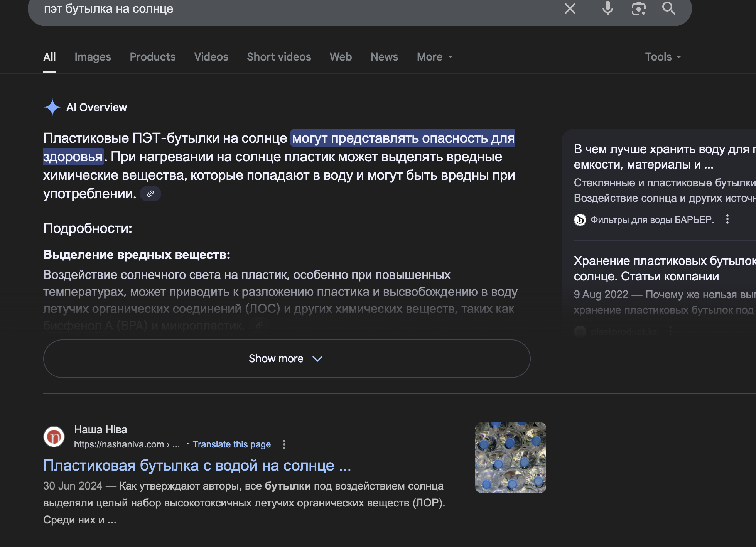
Task: Start voice search with microphone icon
Action: coord(607,8)
